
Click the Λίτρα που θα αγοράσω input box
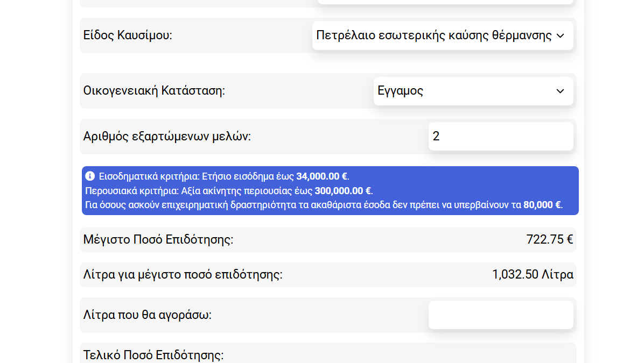(500, 315)
